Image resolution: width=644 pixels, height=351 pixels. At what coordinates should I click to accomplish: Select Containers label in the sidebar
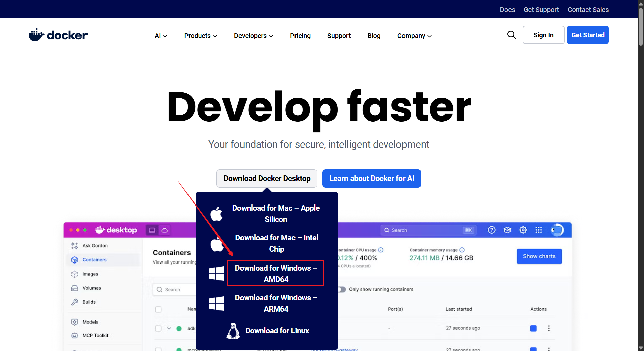(94, 260)
